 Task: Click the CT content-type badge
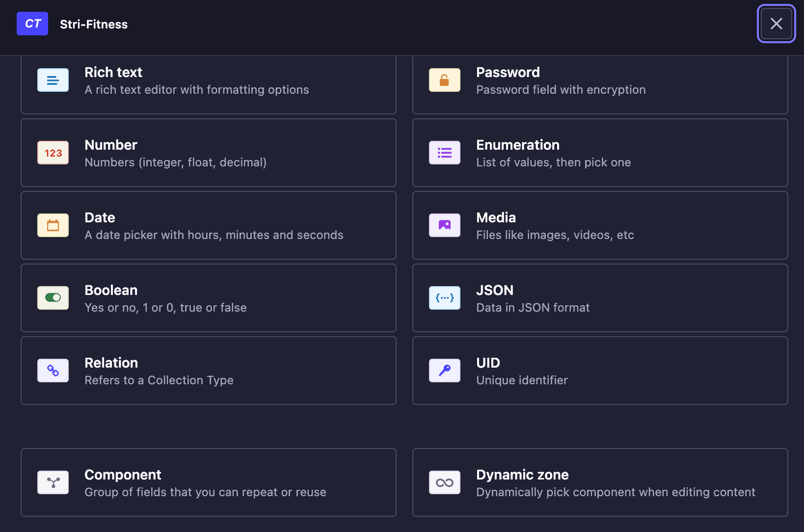pyautogui.click(x=32, y=24)
